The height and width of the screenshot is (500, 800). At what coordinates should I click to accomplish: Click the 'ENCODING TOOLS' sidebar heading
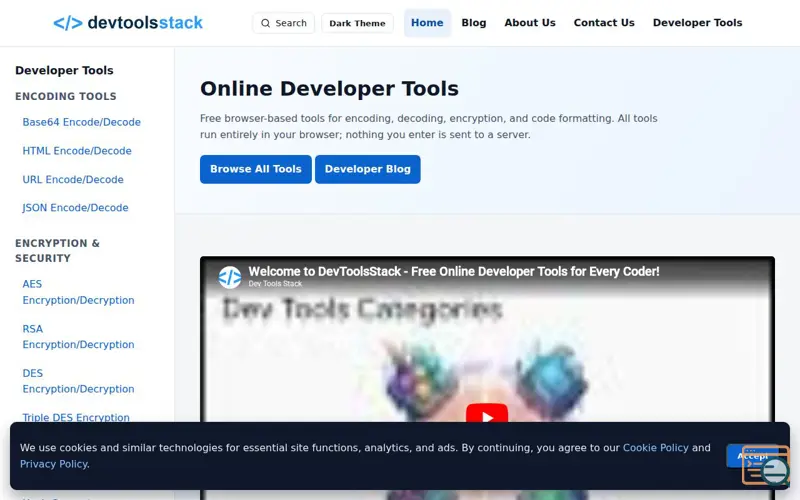pyautogui.click(x=66, y=96)
